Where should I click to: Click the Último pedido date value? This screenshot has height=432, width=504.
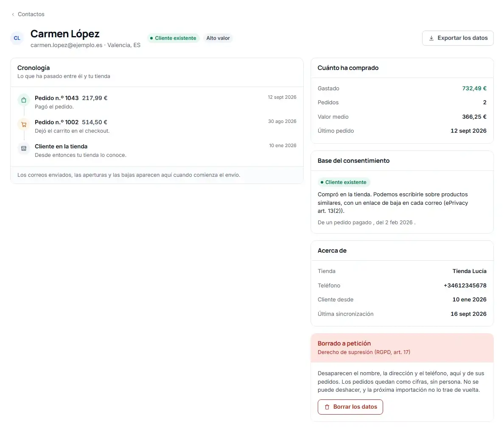point(468,131)
